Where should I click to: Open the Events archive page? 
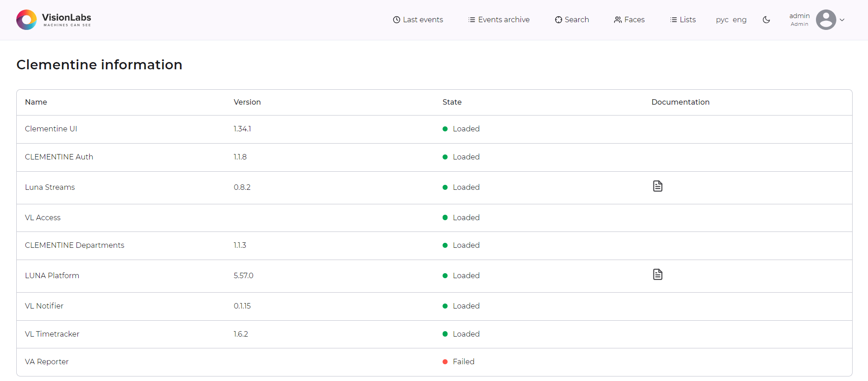(x=499, y=19)
